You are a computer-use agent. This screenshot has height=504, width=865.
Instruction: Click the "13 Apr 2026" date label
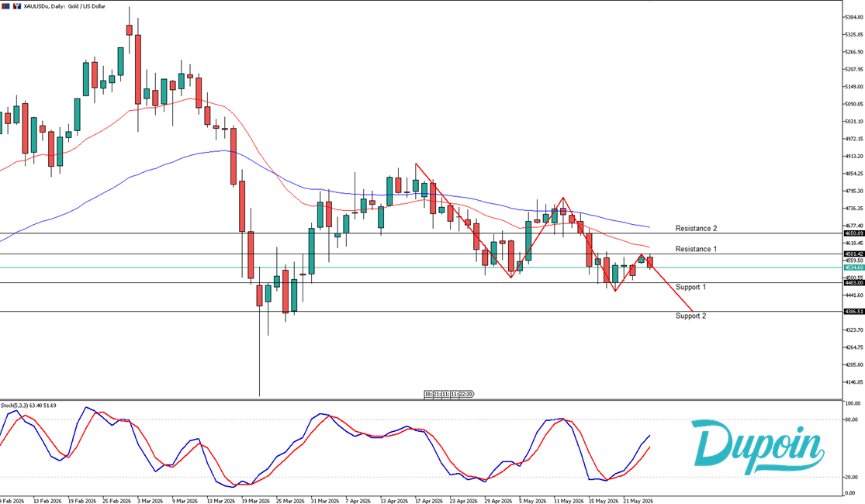click(394, 501)
